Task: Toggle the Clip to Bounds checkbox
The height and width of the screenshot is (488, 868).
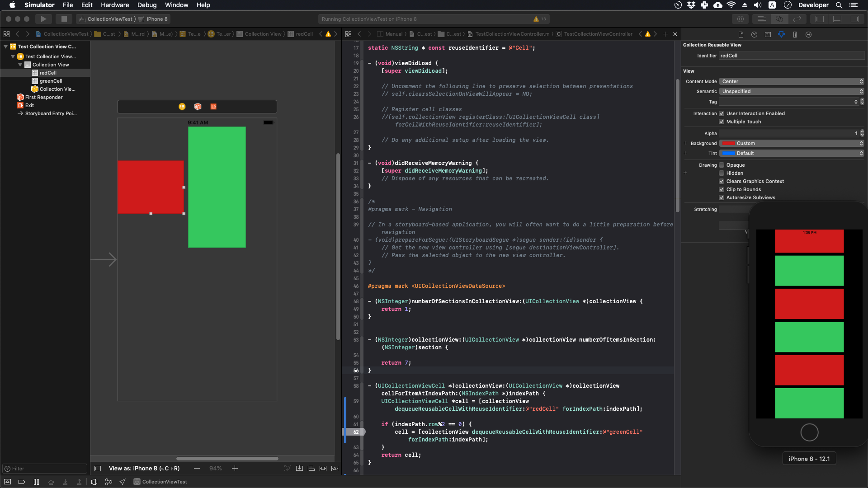Action: point(722,190)
